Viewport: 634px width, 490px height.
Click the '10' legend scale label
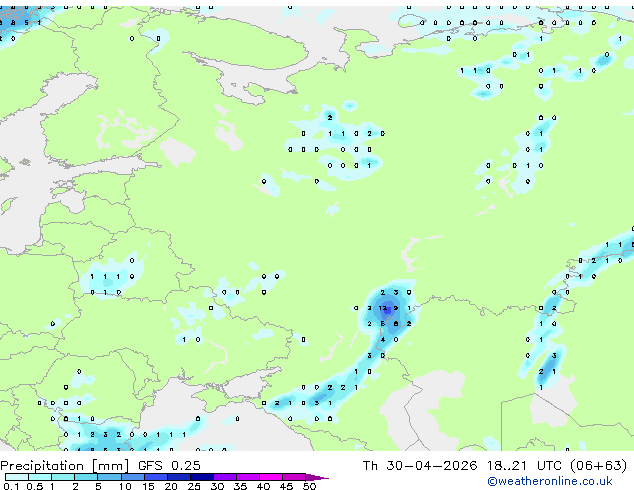125,486
